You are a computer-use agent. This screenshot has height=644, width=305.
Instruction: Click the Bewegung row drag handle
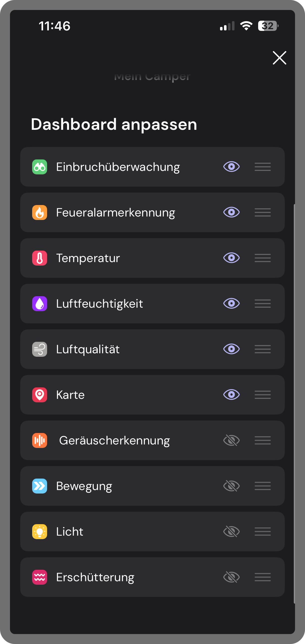(262, 486)
